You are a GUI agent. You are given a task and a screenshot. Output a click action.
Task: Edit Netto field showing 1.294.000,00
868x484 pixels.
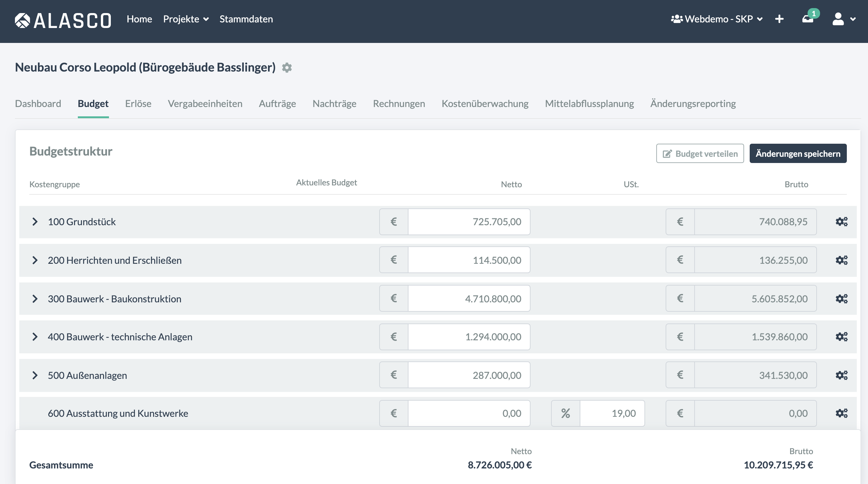point(469,337)
